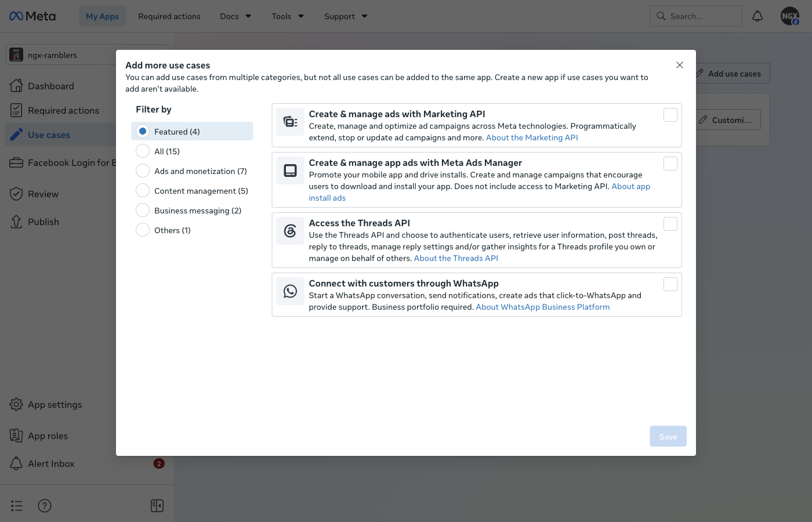Image resolution: width=812 pixels, height=522 pixels.
Task: Click the Required actions checklist icon
Action: click(16, 110)
